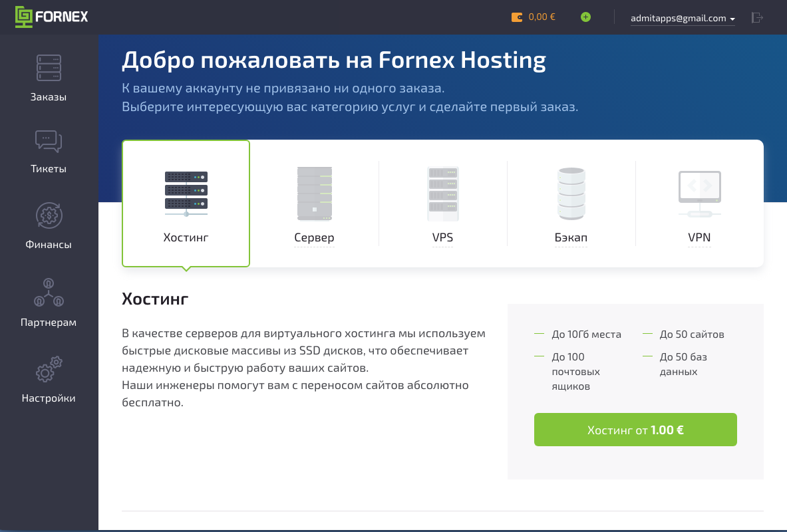Open the Заказы section in the sidebar
The height and width of the screenshot is (532, 787).
click(49, 78)
